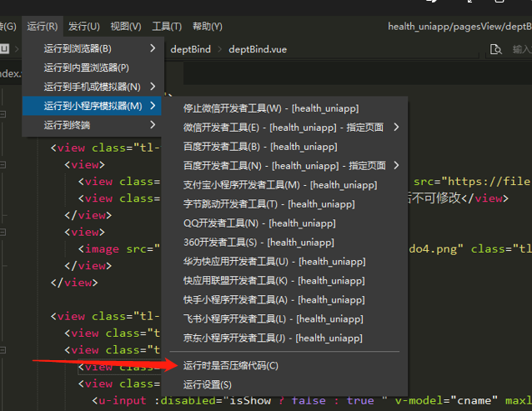Screen dimensions: 532x411
Task: Expand submenu arrow of 运行到浏览器(B)
Action: point(153,48)
